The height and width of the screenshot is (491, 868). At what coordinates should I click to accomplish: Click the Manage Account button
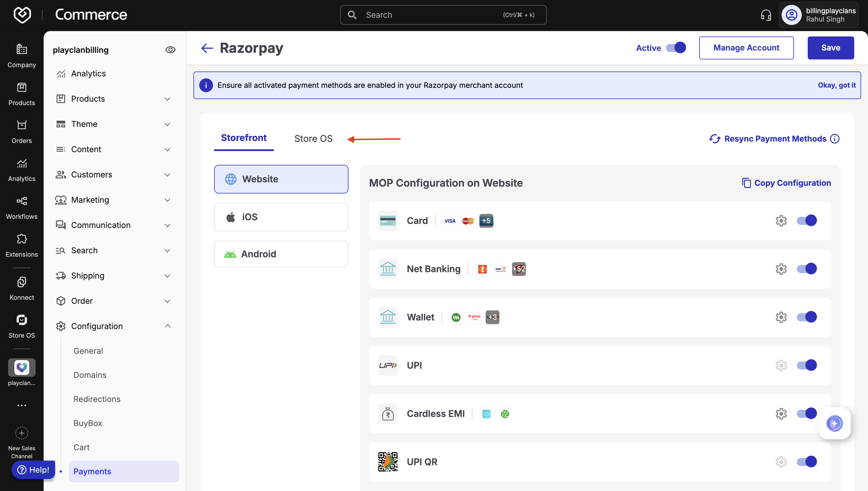[x=746, y=48]
